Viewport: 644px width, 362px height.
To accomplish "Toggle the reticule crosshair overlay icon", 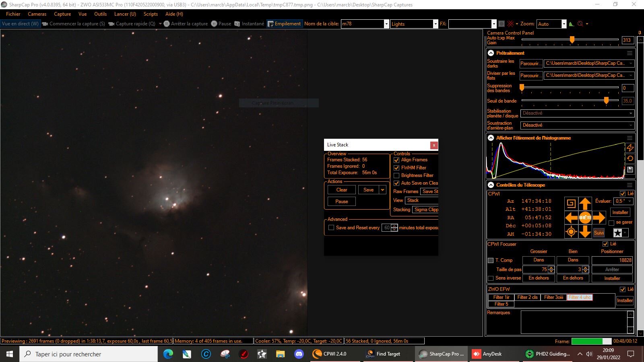I will 510,24.
